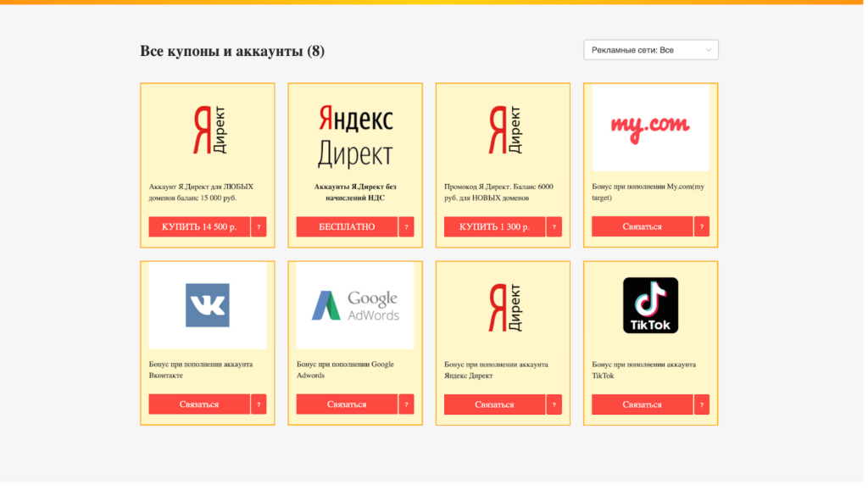Click the TikTok logo

tap(650, 305)
